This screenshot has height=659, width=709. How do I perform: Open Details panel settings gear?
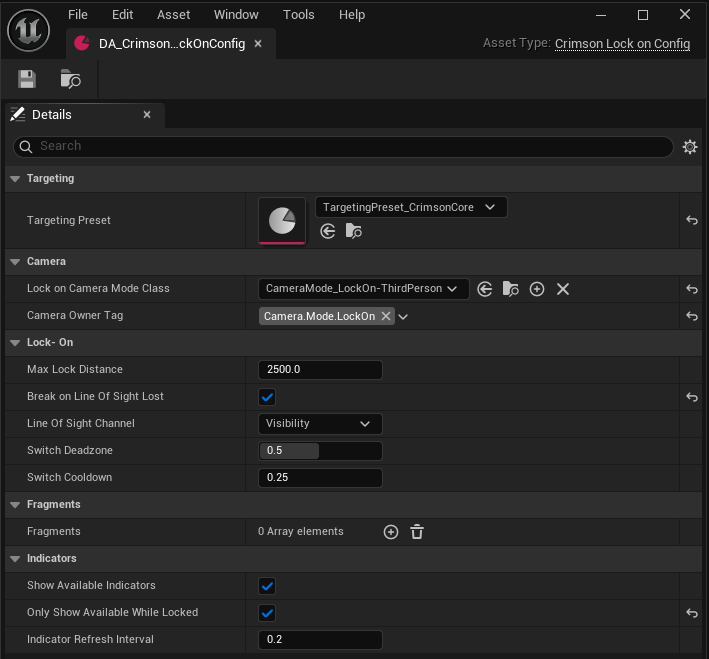[x=690, y=147]
